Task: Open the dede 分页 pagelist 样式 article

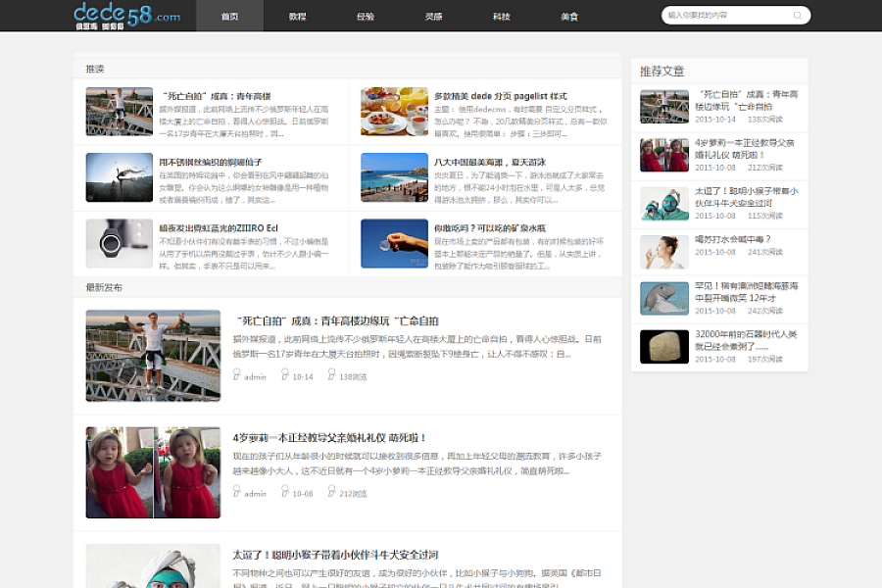Action: click(x=501, y=96)
